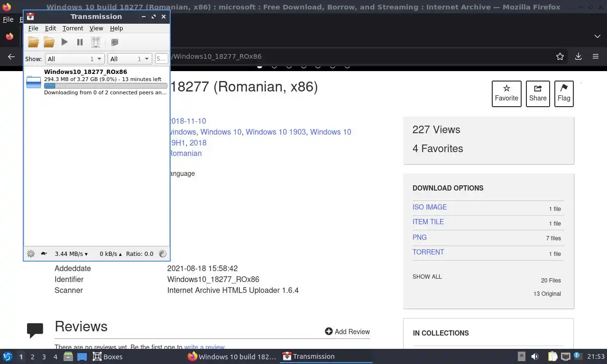Bookmark page with Firefox star icon
607x364 pixels.
560,56
